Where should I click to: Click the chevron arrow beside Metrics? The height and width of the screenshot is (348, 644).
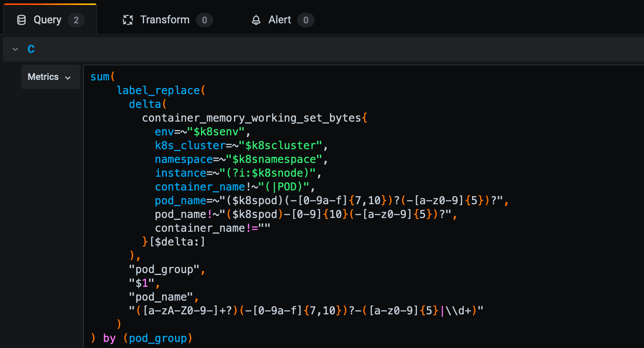67,77
